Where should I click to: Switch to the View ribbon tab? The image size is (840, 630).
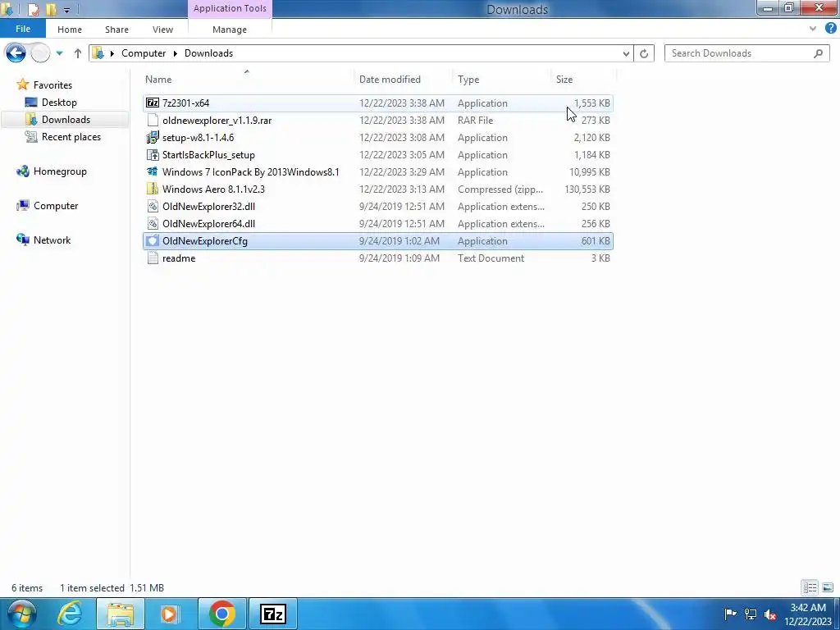(163, 30)
